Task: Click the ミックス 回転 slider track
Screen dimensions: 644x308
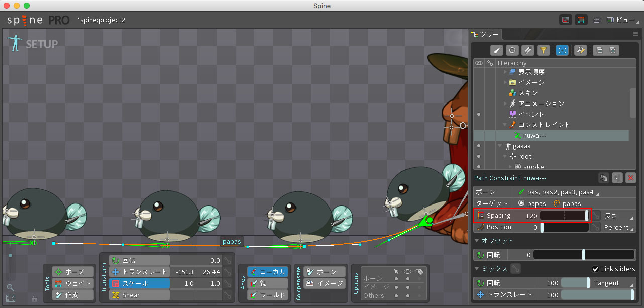Action: pyautogui.click(x=575, y=283)
